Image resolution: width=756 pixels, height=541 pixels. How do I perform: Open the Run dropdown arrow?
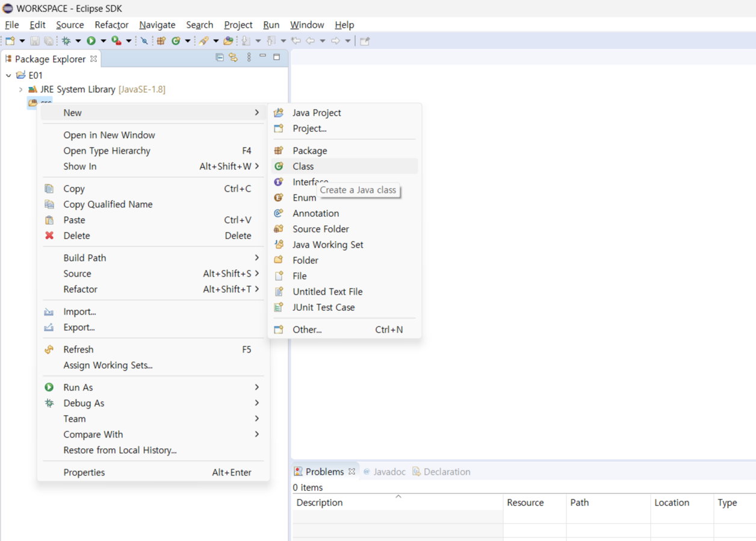tap(104, 41)
